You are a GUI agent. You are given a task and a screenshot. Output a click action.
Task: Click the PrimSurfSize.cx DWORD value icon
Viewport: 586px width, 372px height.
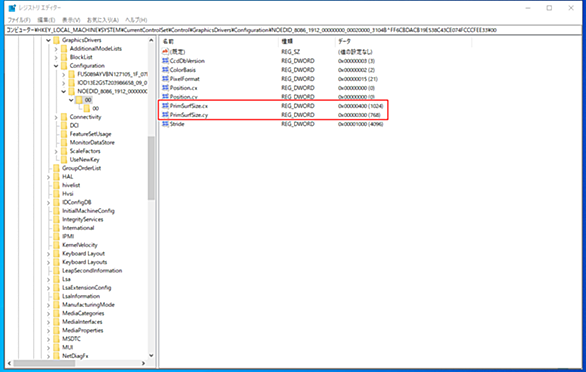[x=165, y=106]
